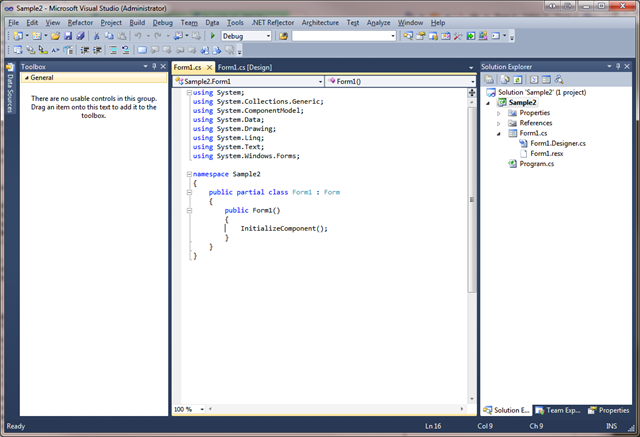640x437 pixels.
Task: Collapse the Form1() constructor outlining region
Action: coord(189,211)
